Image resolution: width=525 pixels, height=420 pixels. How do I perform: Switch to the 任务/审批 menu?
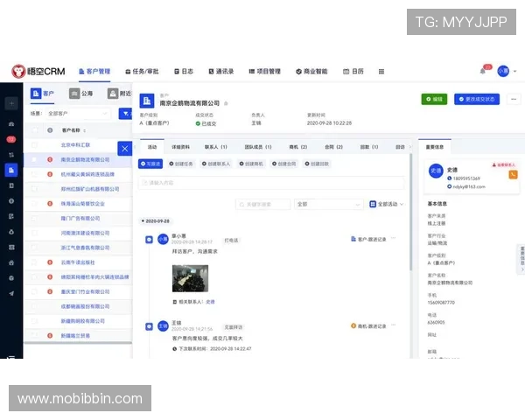(142, 72)
